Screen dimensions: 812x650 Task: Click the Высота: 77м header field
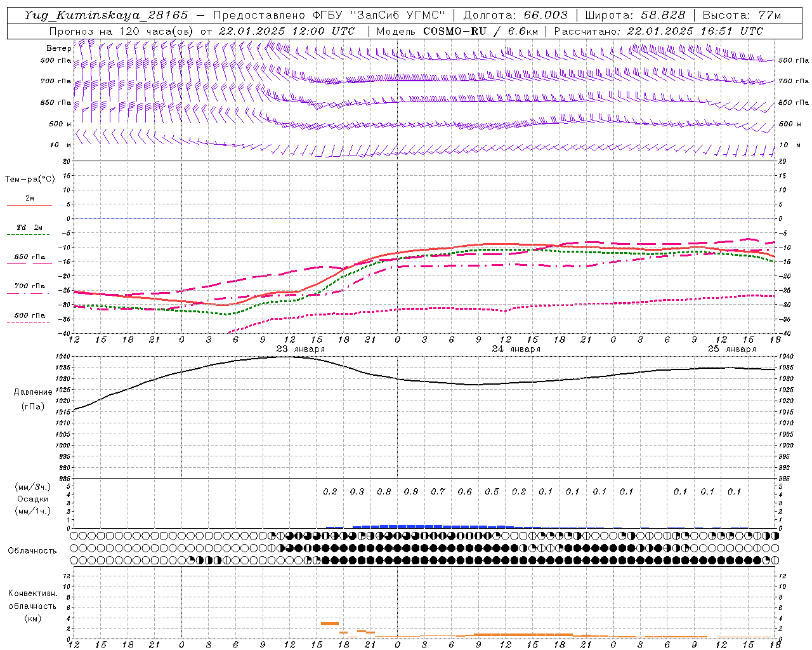tap(742, 15)
